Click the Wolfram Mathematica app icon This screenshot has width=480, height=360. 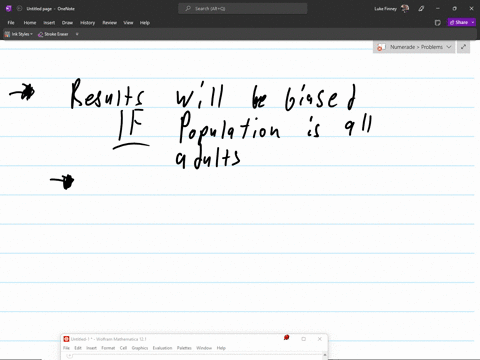(x=66, y=339)
